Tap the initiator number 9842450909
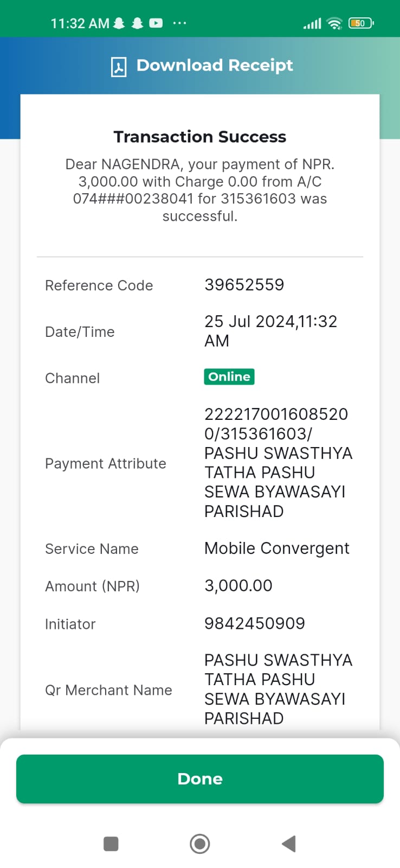Image resolution: width=400 pixels, height=868 pixels. point(255,623)
